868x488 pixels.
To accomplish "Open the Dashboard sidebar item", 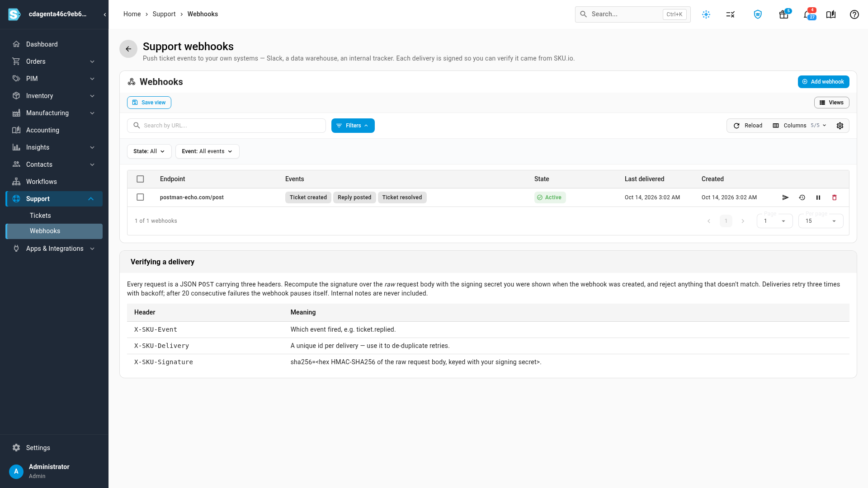I will (x=54, y=44).
